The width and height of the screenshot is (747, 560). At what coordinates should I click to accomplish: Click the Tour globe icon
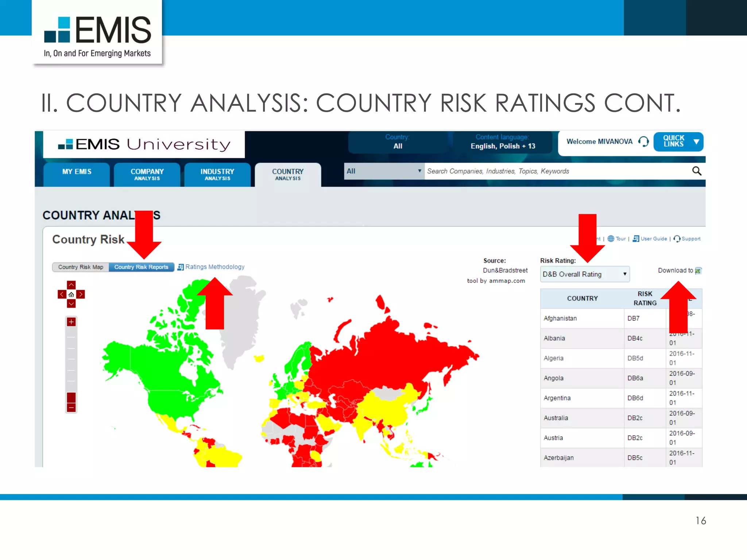pos(611,239)
